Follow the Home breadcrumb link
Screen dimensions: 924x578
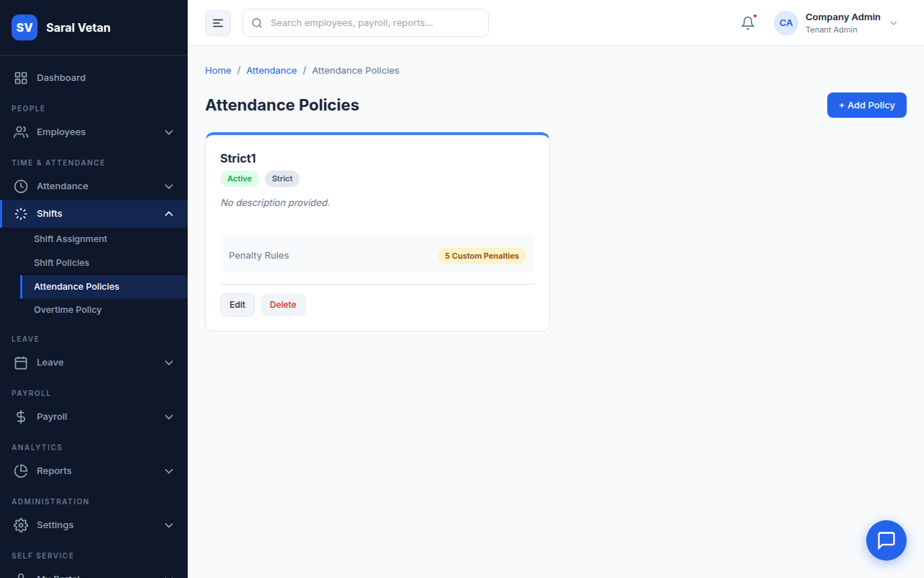coord(218,71)
